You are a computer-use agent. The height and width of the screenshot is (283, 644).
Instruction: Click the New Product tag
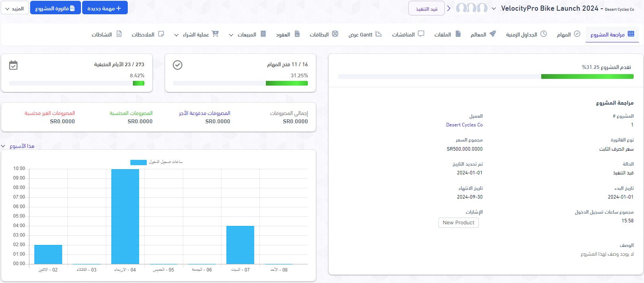[x=458, y=223]
